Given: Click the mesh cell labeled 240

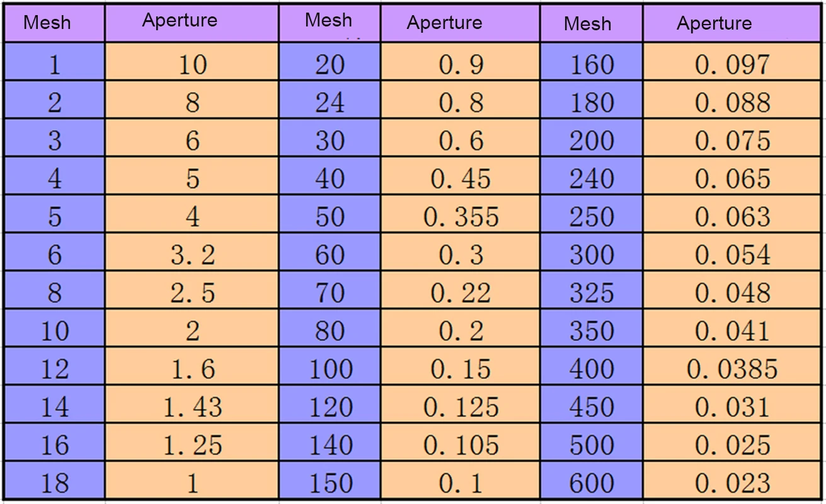Looking at the screenshot, I should pos(591,179).
